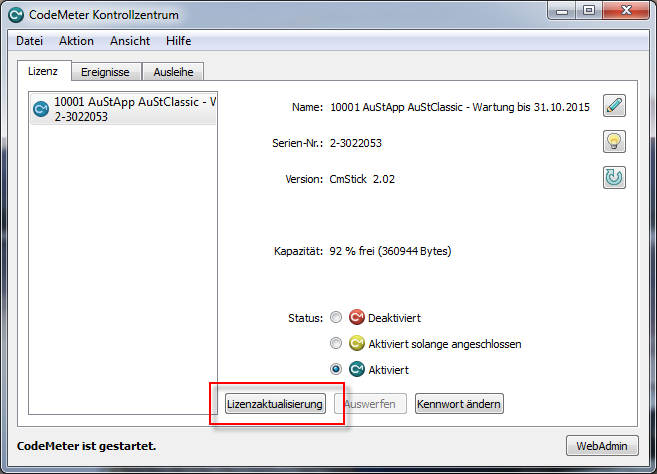The height and width of the screenshot is (474, 657).
Task: Click the light bulb icon beside serial number
Action: pos(614,142)
